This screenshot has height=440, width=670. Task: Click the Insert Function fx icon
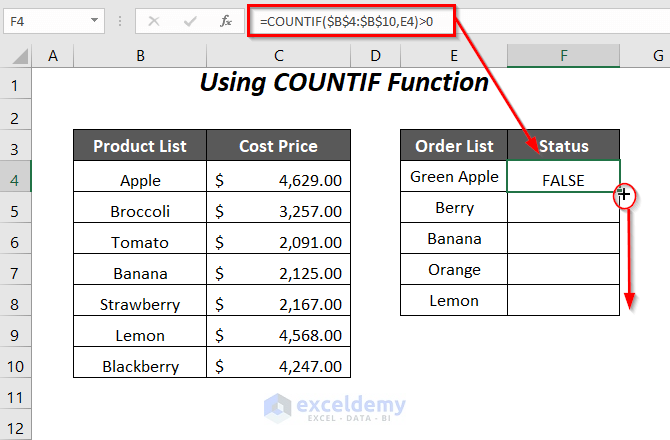pos(227,19)
